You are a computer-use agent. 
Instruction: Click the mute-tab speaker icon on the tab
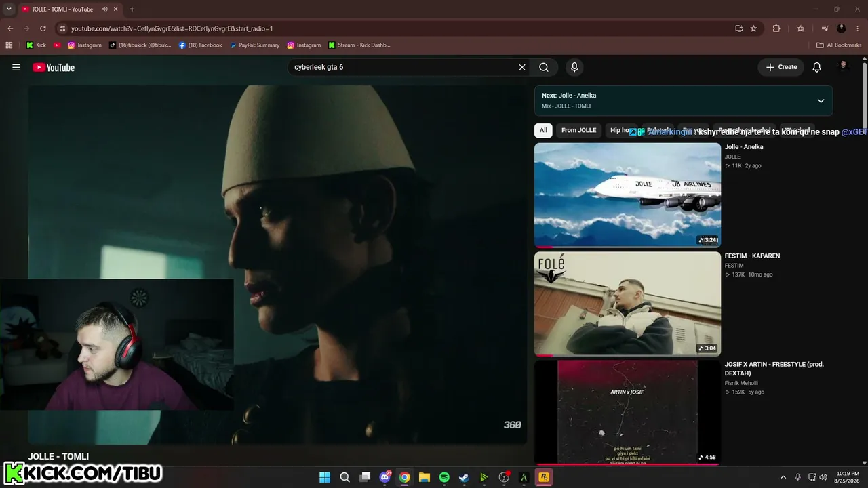pos(104,9)
